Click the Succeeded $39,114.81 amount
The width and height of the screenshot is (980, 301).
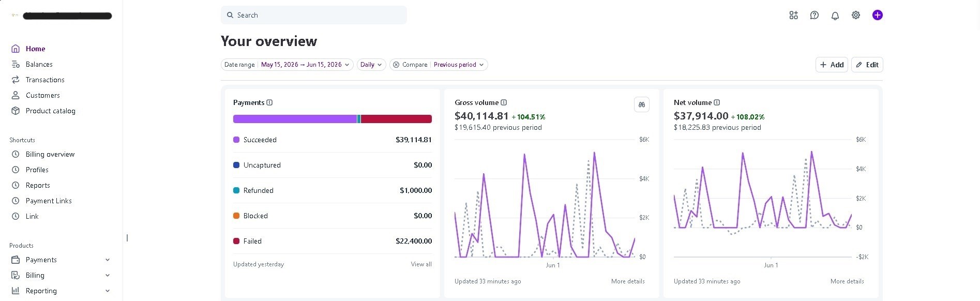pos(414,140)
